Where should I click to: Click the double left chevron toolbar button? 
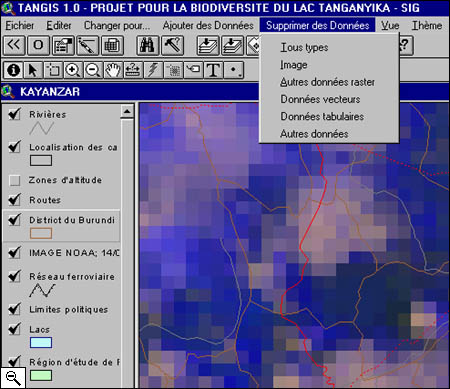pos(14,45)
